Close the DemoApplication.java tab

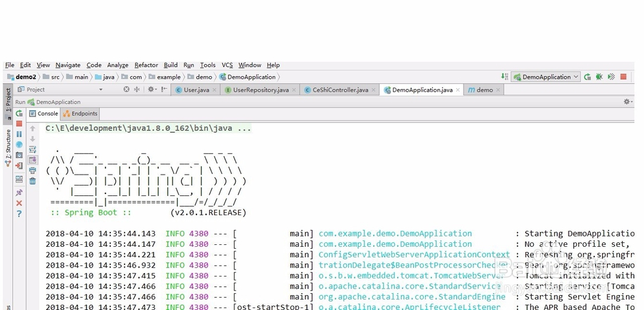pyautogui.click(x=458, y=90)
